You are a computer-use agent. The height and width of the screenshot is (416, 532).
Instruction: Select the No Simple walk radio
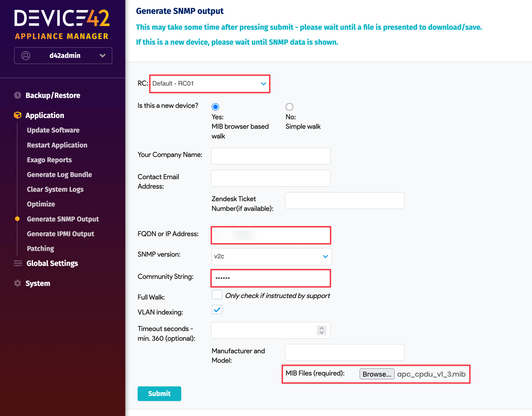click(289, 107)
